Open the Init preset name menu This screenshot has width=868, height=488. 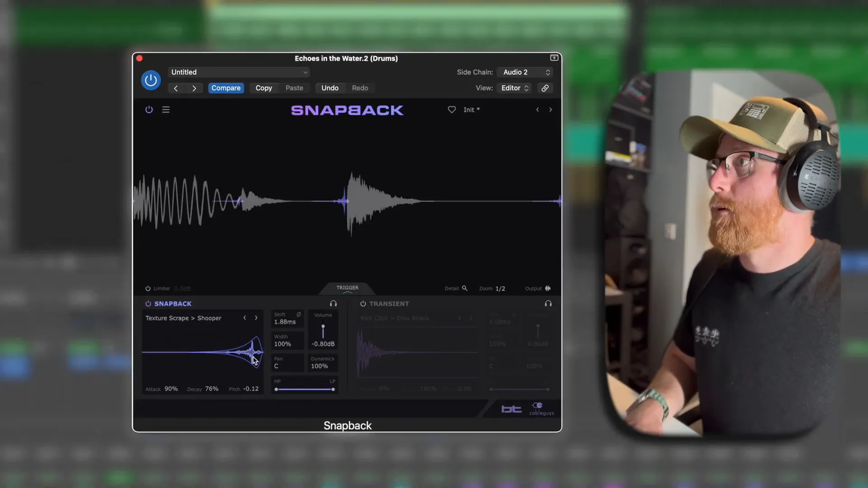472,110
